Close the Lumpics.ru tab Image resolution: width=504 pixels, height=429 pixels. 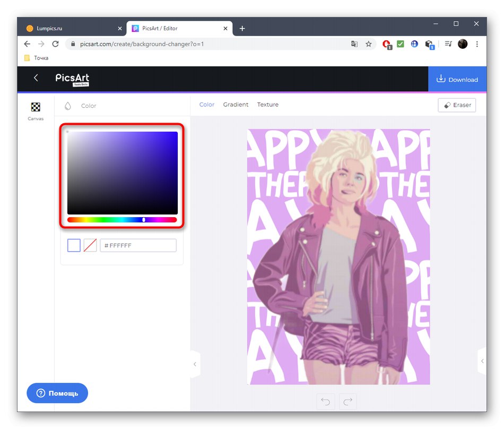120,29
